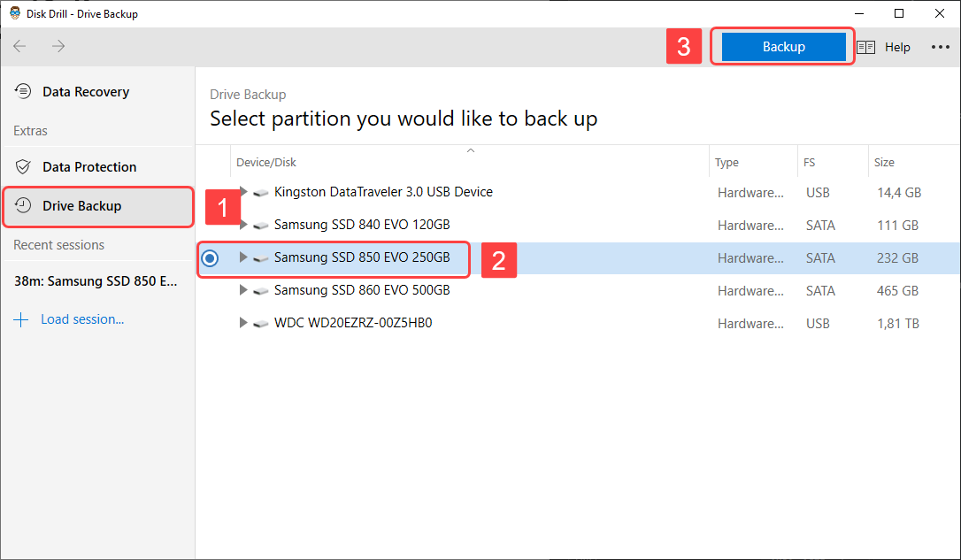Click the Help book icon

tap(865, 47)
